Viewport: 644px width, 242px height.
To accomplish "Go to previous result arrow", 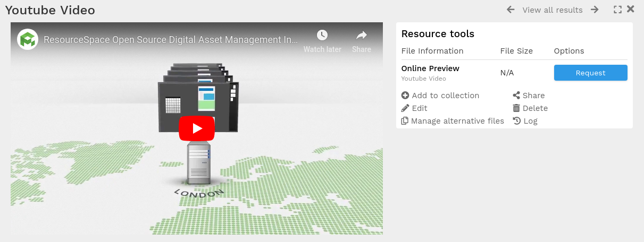I will [511, 10].
